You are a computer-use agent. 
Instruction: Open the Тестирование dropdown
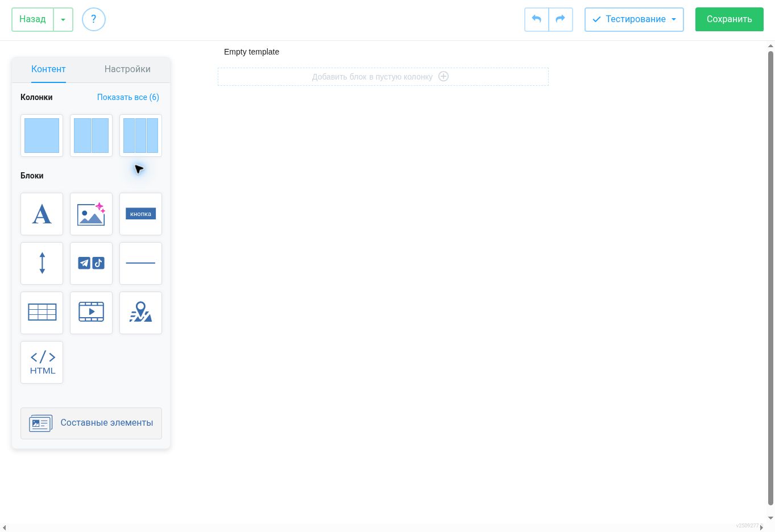pos(634,19)
